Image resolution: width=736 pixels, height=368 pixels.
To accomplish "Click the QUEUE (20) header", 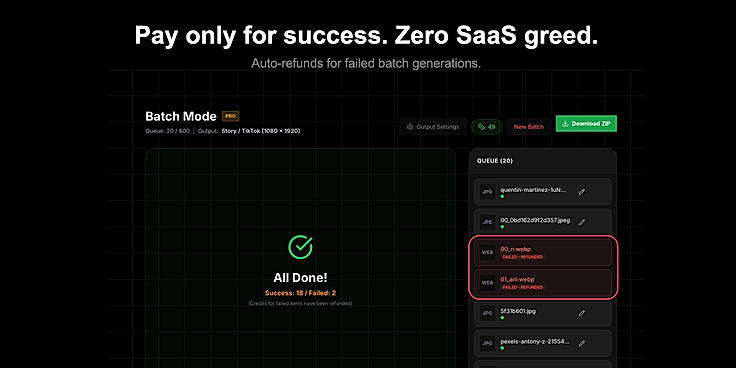I will [495, 161].
